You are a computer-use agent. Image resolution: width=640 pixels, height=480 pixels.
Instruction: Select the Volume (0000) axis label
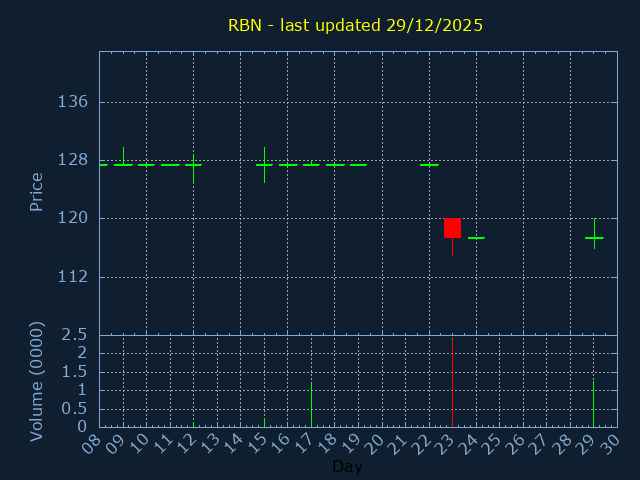click(x=37, y=381)
